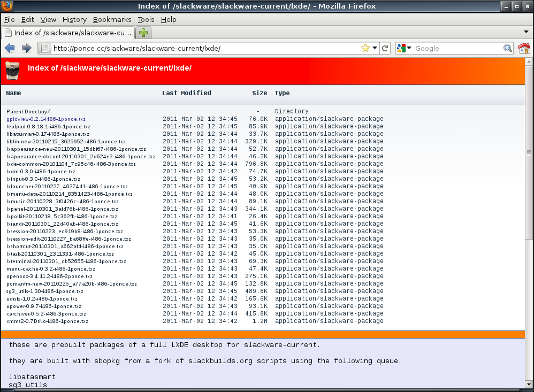This screenshot has width=534, height=392.
Task: Download gpicview-0.2.1-i486-1ponce.txz
Action: pyautogui.click(x=46, y=119)
